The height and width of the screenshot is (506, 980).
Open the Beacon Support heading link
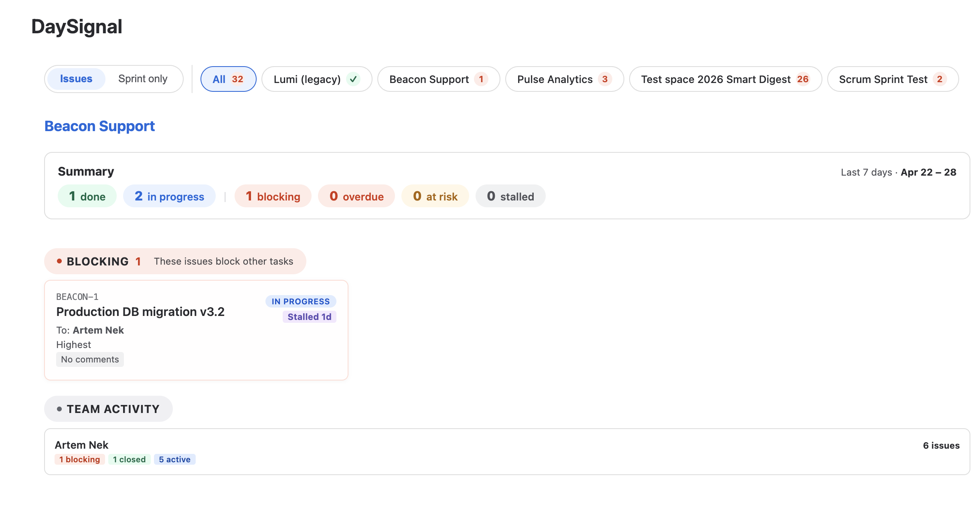99,126
